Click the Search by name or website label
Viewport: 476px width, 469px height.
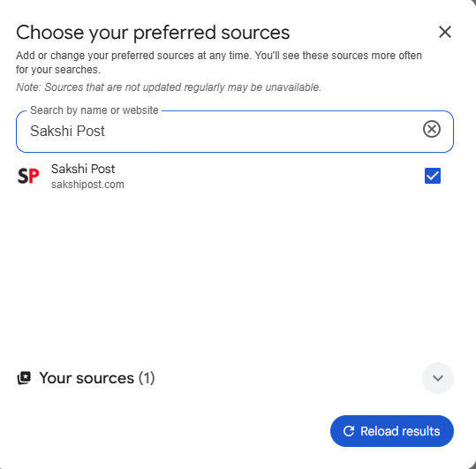(94, 110)
